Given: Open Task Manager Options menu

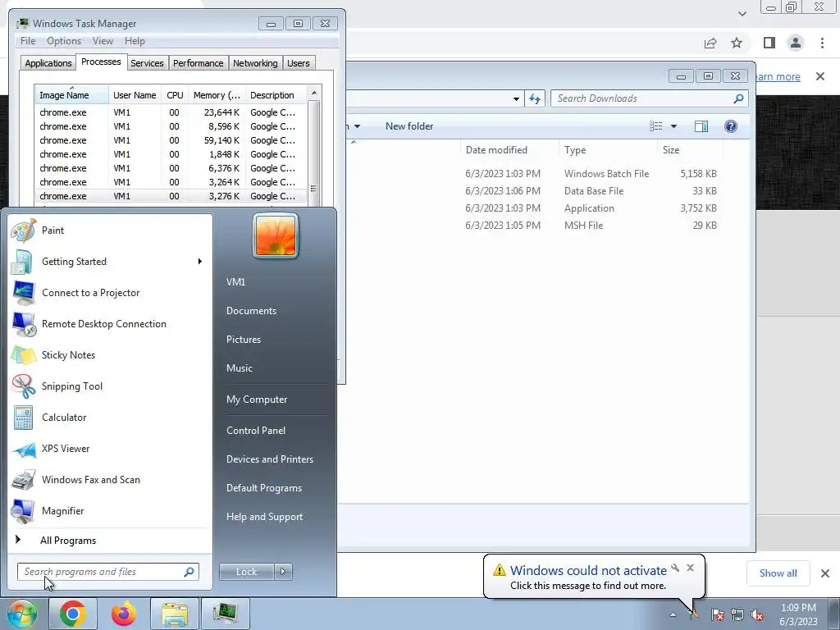Looking at the screenshot, I should point(64,41).
